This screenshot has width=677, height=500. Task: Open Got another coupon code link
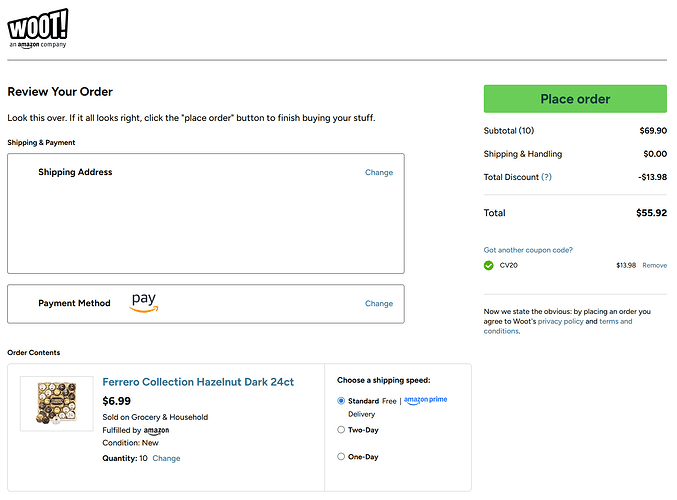tap(528, 250)
